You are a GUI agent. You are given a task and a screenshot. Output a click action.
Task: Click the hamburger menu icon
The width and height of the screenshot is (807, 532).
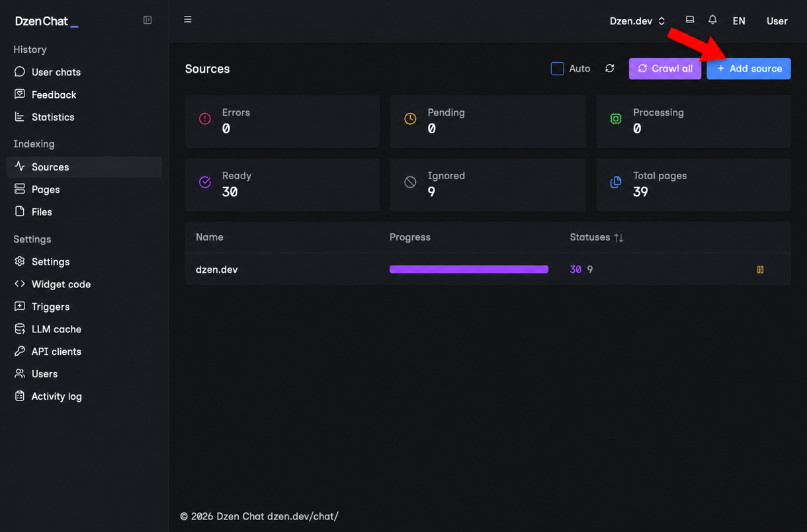pyautogui.click(x=188, y=20)
